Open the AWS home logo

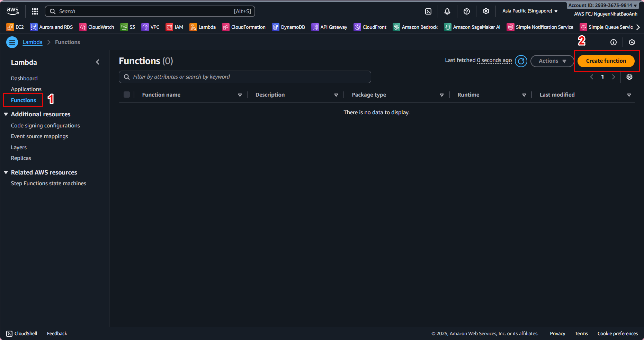click(x=13, y=11)
